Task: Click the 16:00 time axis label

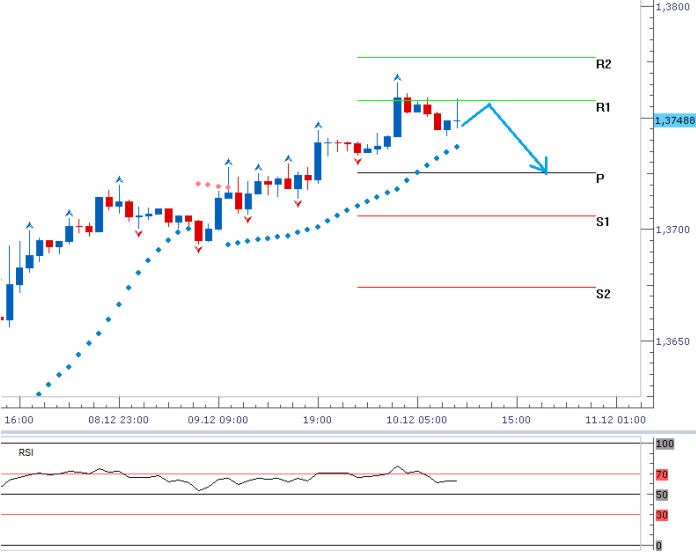Action: pyautogui.click(x=19, y=420)
